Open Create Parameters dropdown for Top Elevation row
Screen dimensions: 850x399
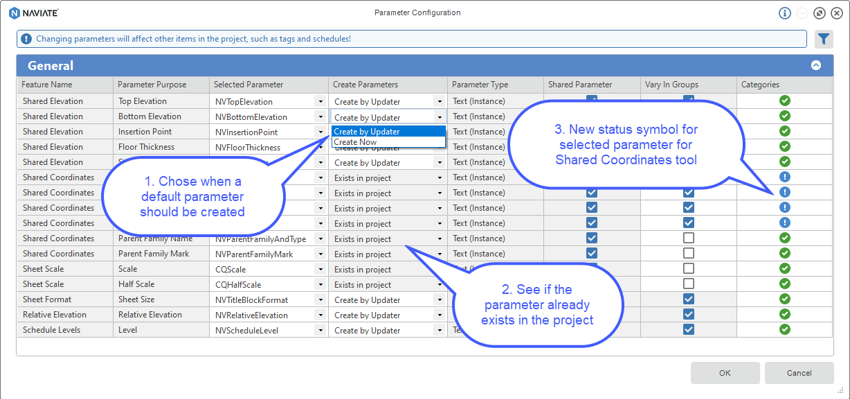click(439, 101)
